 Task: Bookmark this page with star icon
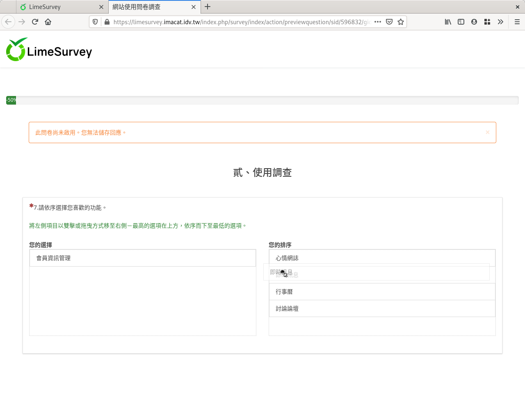401,22
